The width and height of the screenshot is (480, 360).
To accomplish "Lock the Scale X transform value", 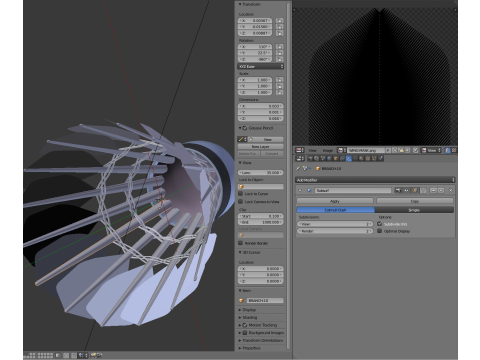I will 280,80.
